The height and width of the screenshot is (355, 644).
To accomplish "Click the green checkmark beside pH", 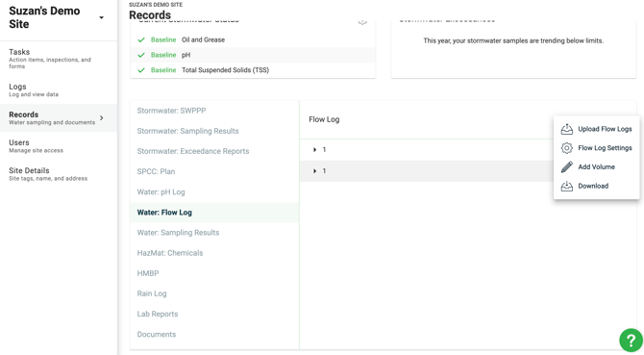I will 141,55.
